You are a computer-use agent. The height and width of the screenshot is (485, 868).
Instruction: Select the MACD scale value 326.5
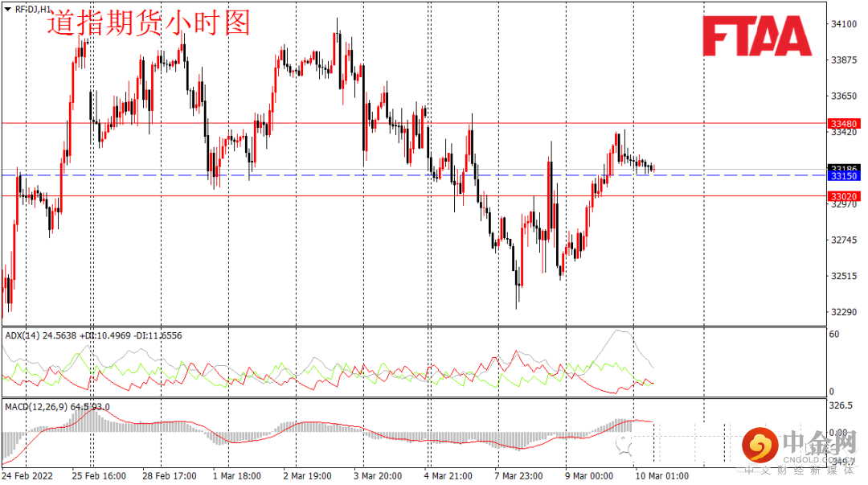point(841,405)
